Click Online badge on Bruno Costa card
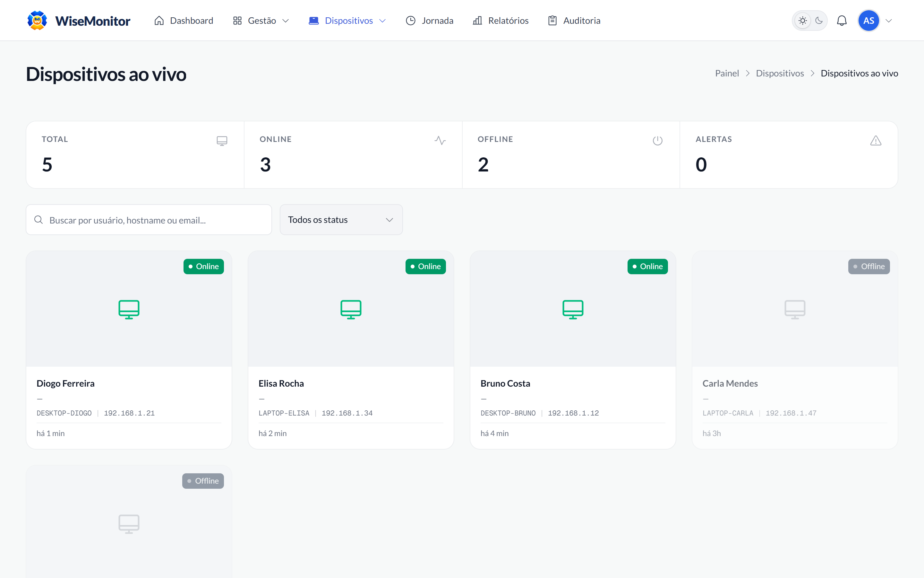The height and width of the screenshot is (578, 924). click(647, 267)
